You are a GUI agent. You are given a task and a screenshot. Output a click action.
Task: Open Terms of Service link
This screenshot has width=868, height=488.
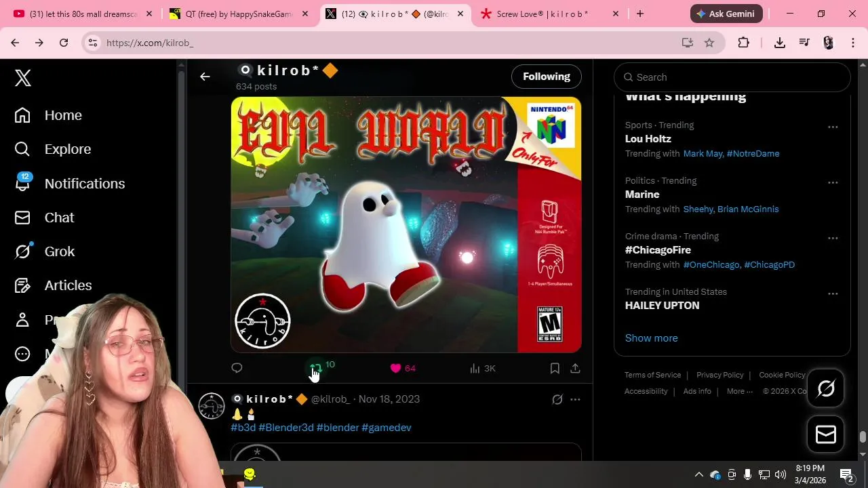click(x=652, y=375)
